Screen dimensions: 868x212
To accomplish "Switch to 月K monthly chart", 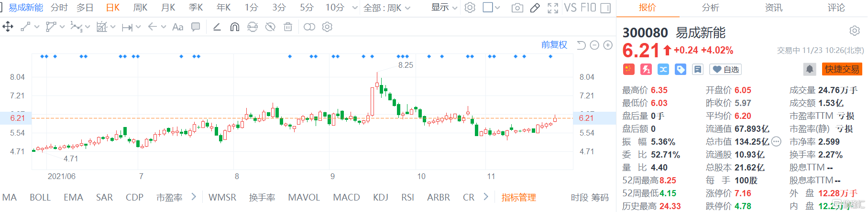I will coord(168,8).
